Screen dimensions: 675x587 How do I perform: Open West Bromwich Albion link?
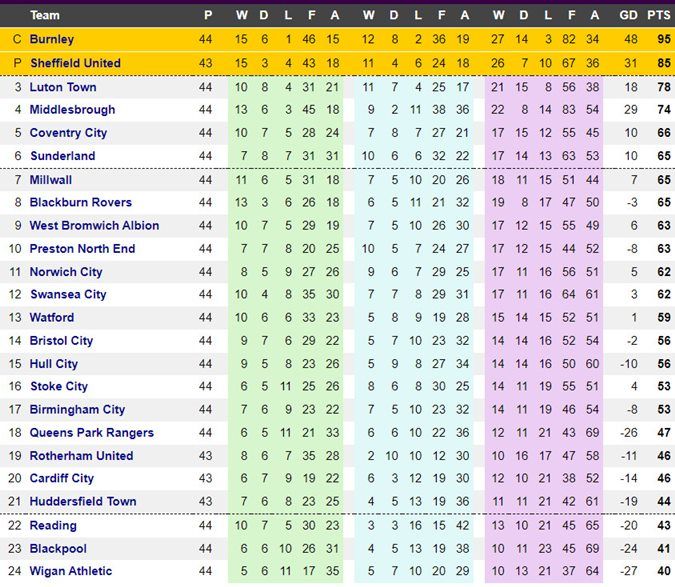(x=94, y=226)
